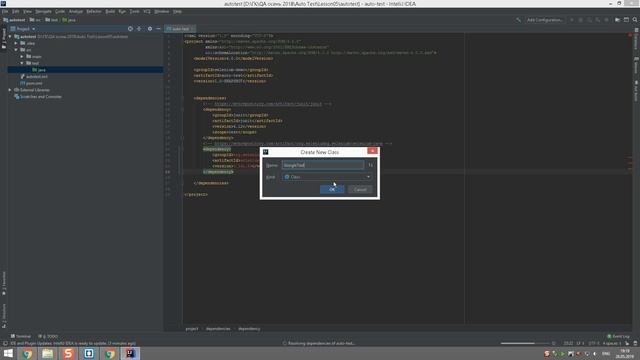Open Windows Start button
This screenshot has width=640, height=360.
click(8, 353)
